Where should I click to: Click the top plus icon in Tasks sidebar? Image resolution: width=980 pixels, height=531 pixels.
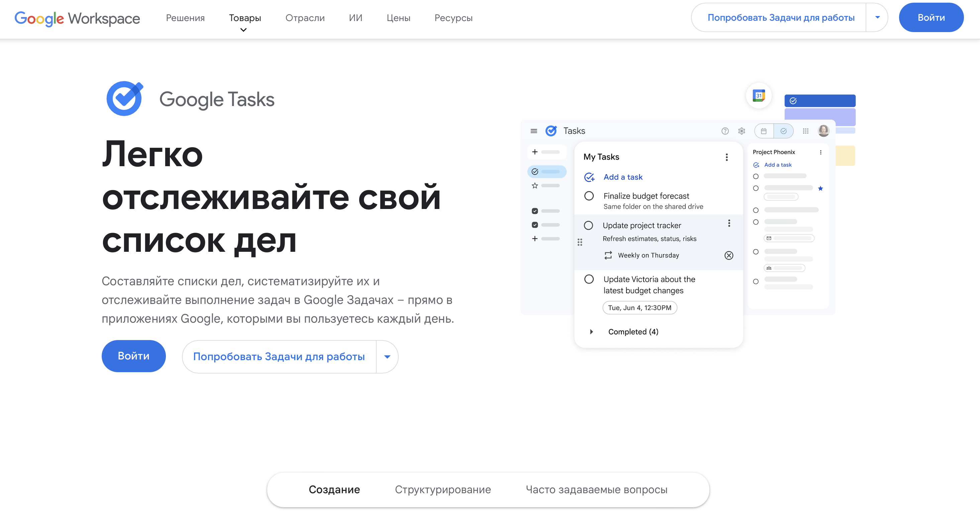[x=535, y=152]
